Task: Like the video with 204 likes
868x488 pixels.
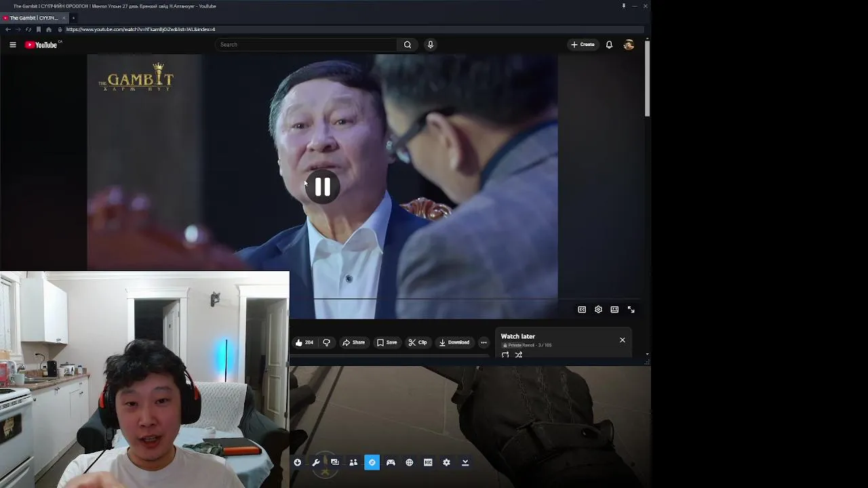Action: click(304, 342)
